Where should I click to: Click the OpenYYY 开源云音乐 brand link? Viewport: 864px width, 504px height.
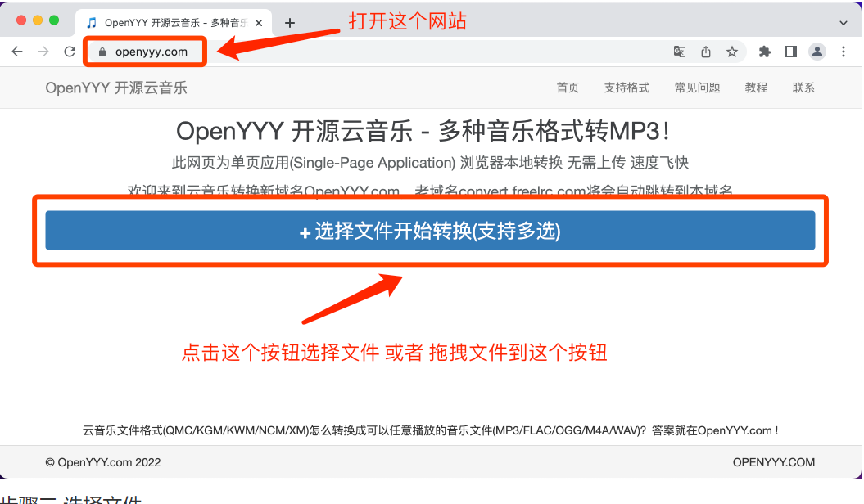click(x=116, y=88)
